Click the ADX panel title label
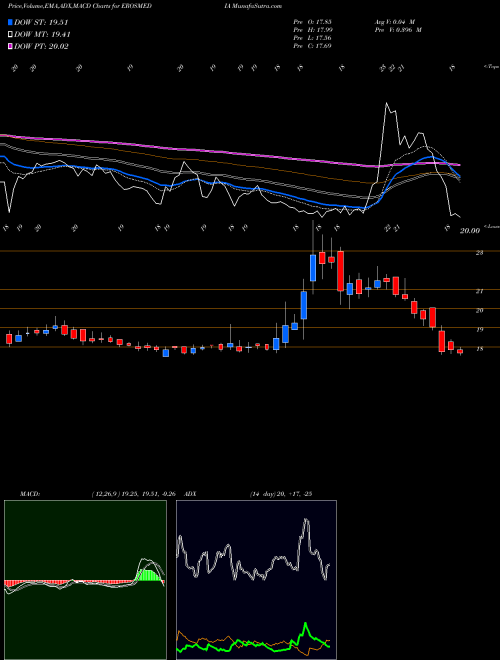The width and height of the screenshot is (500, 660). (190, 494)
